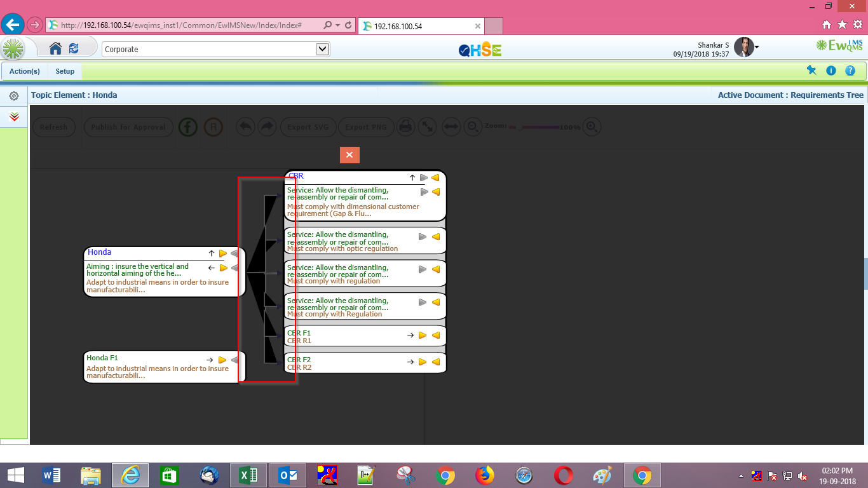Click the green F circle icon
Image resolution: width=868 pixels, height=488 pixels.
(187, 127)
